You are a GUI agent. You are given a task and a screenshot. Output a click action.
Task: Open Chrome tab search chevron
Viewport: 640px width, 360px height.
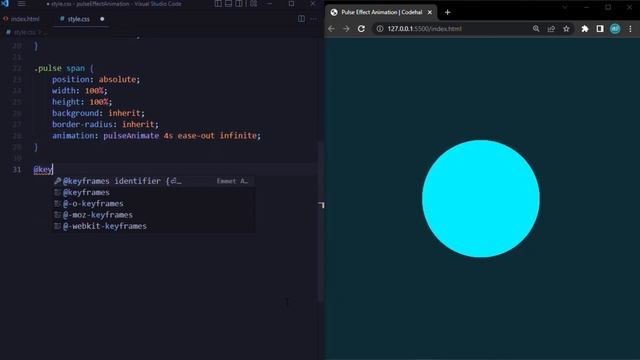(x=565, y=7)
